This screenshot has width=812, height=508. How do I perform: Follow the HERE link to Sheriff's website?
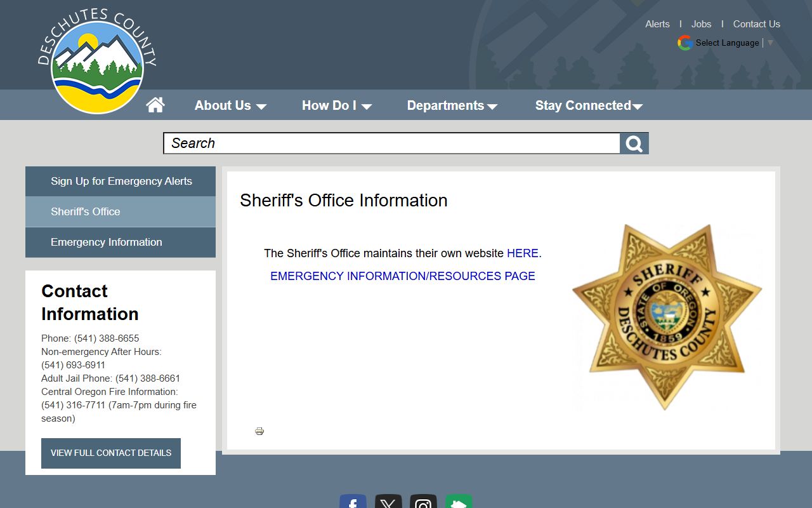coord(523,253)
